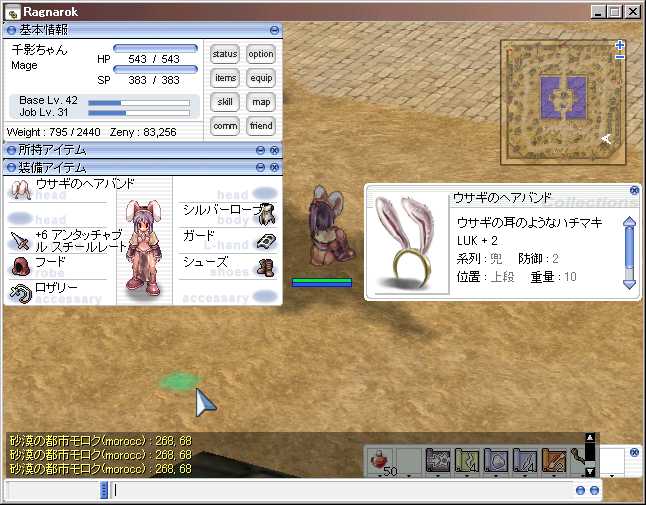
Task: Zoom out the minimap with minus icon
Action: 620,57
